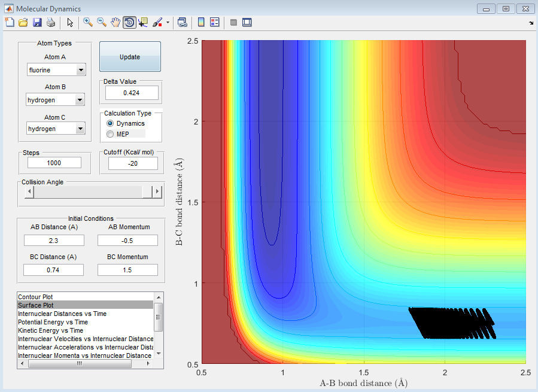Click the Steps input field

tap(54, 163)
